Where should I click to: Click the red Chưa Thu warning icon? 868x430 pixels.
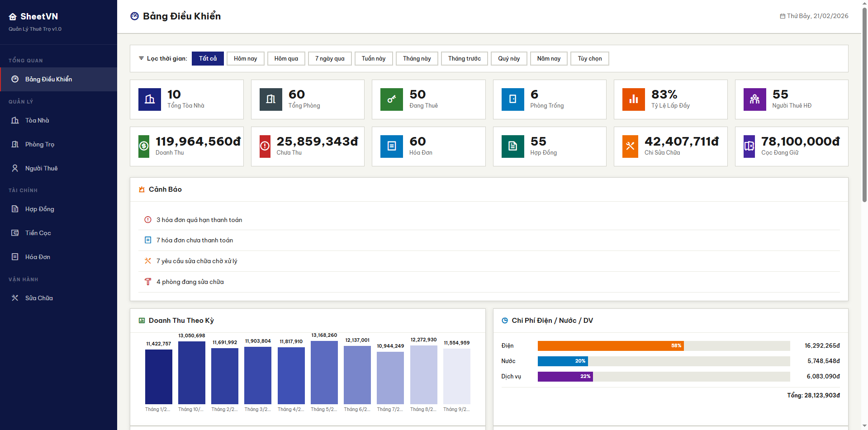265,146
